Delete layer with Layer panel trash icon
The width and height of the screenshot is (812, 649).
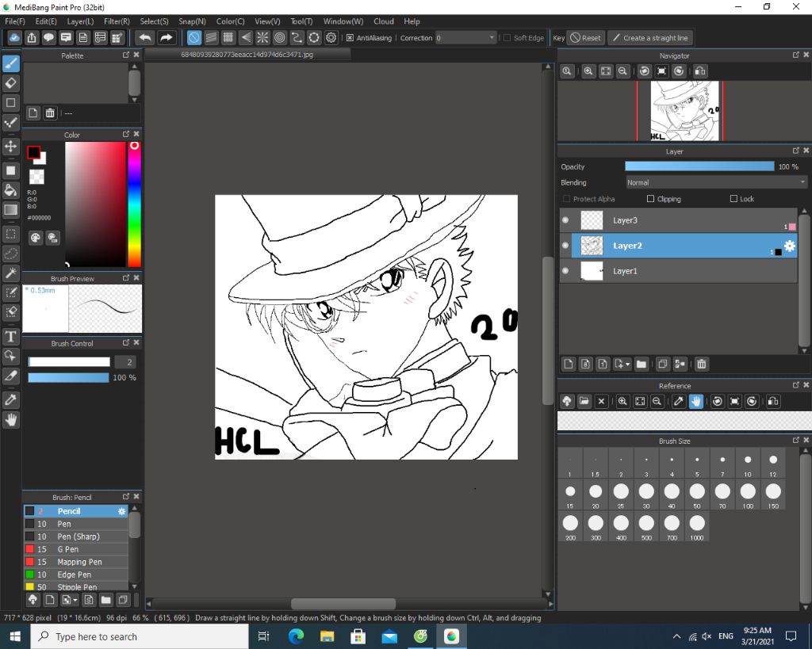[x=701, y=365]
